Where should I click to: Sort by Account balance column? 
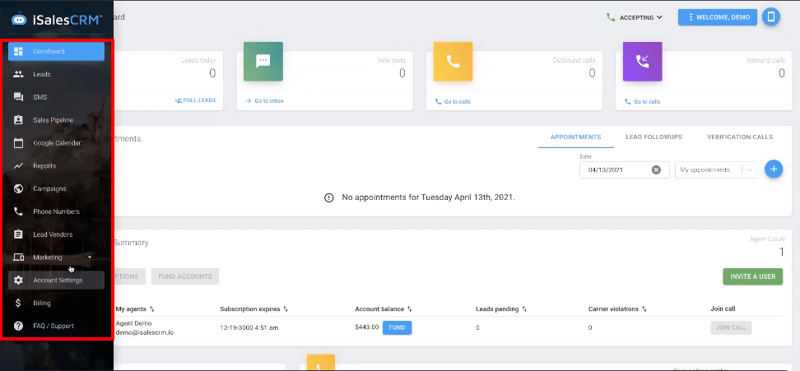(383, 309)
